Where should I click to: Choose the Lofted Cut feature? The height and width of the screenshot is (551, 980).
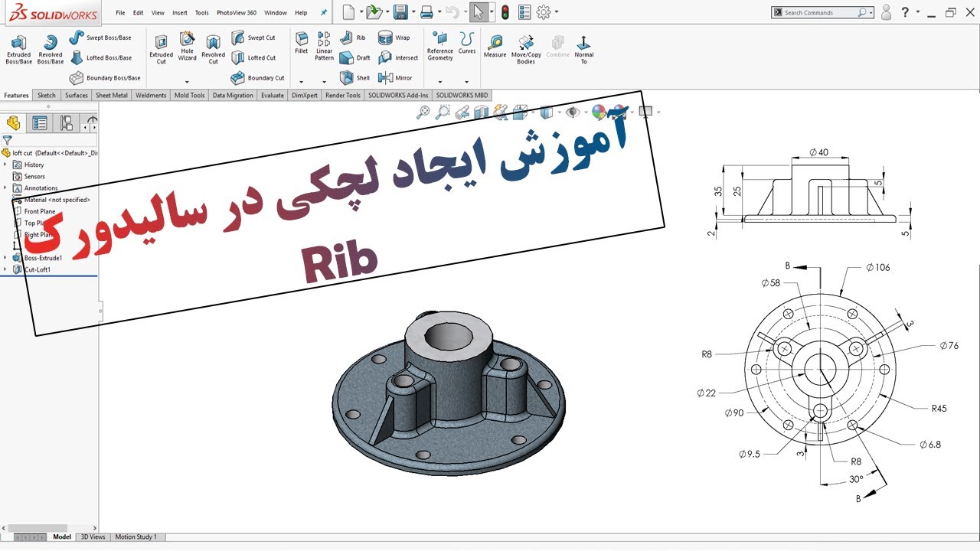pyautogui.click(x=253, y=57)
